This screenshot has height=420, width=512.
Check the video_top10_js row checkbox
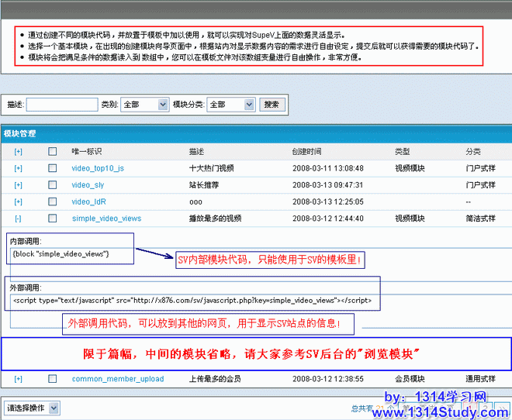pyautogui.click(x=53, y=168)
